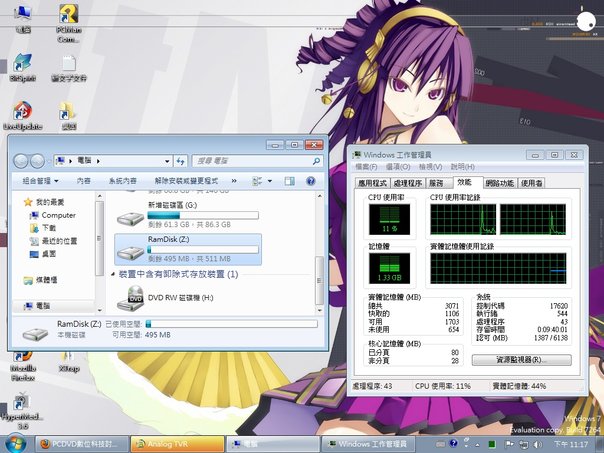Image resolution: width=604 pixels, height=453 pixels.
Task: Click Forward arrow in Explorer window
Action: coord(37,161)
